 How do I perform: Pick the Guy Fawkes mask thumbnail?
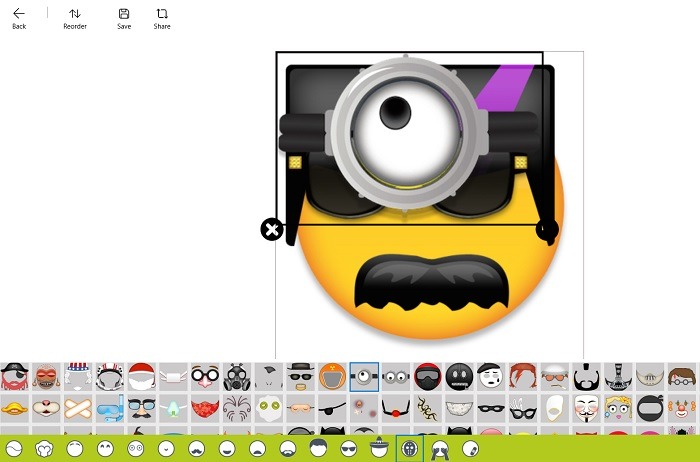click(x=586, y=408)
